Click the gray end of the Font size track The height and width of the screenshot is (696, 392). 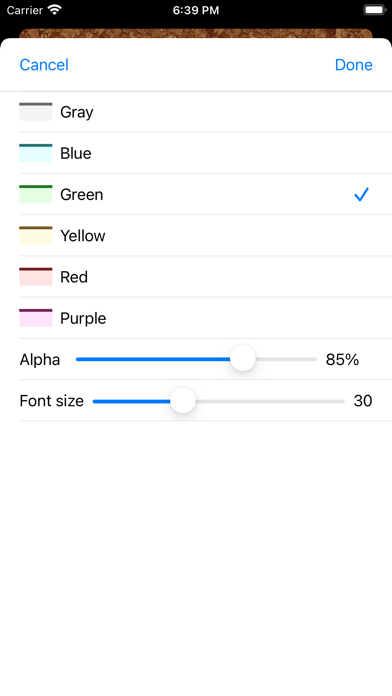[270, 401]
